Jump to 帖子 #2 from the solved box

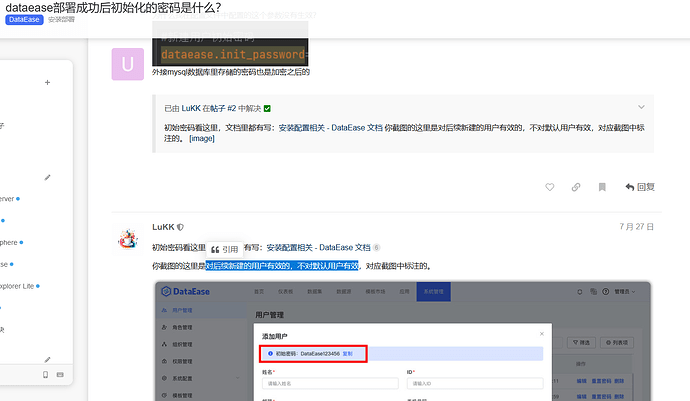tap(223, 108)
